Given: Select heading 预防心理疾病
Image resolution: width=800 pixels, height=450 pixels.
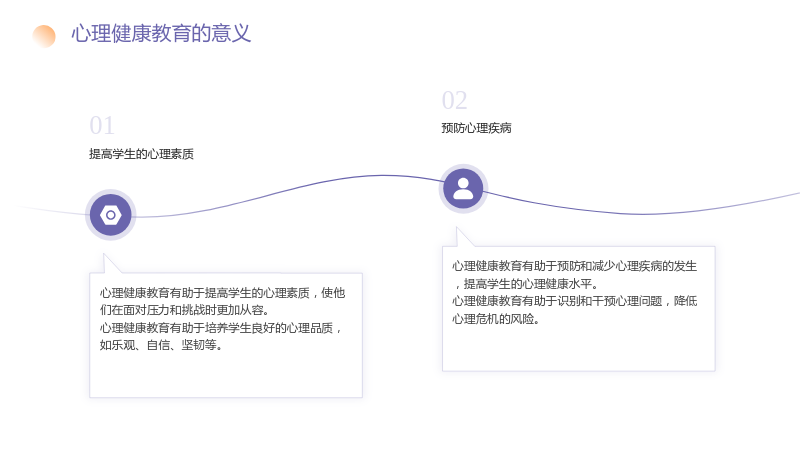Looking at the screenshot, I should [x=476, y=128].
